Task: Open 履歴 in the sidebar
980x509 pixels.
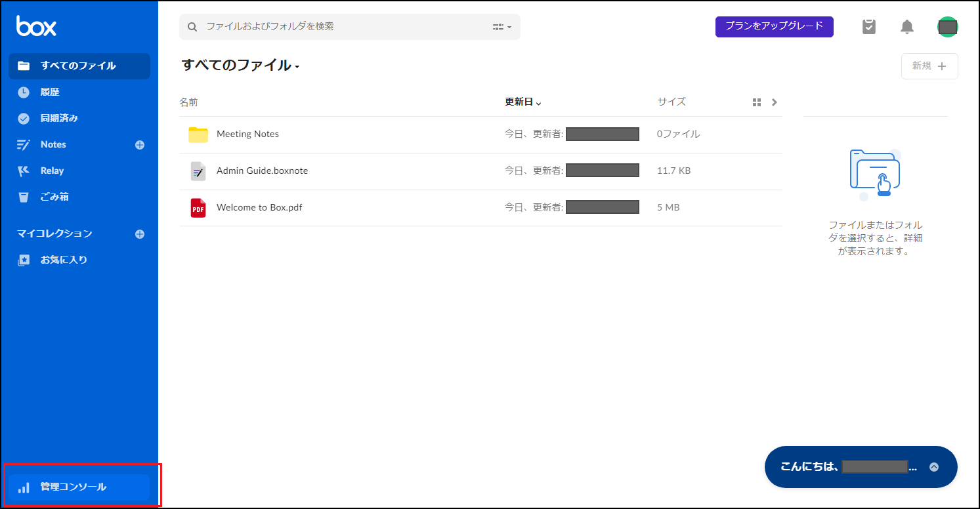Action: 50,92
